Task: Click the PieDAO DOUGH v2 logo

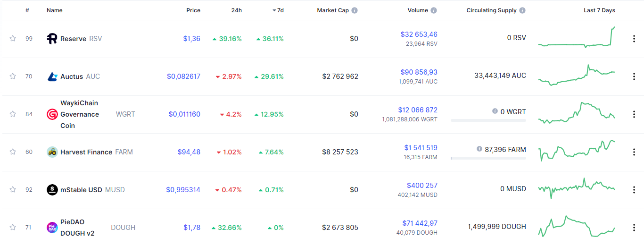Action: click(x=52, y=228)
